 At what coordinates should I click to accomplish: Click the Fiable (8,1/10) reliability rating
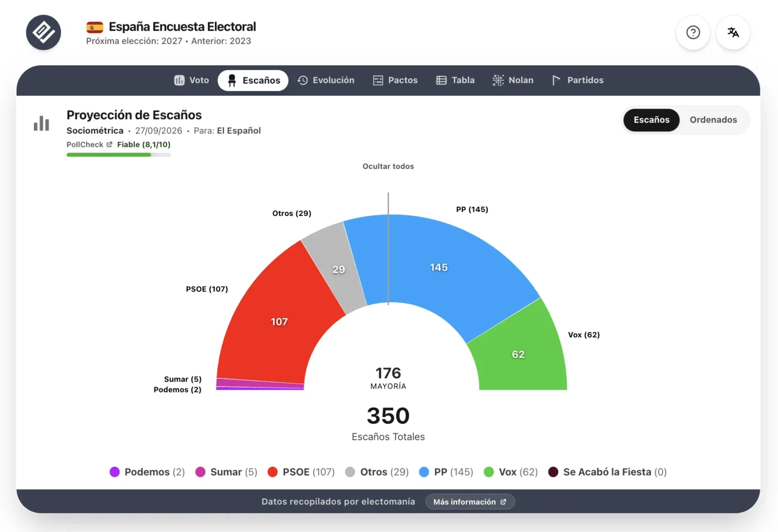pos(144,144)
